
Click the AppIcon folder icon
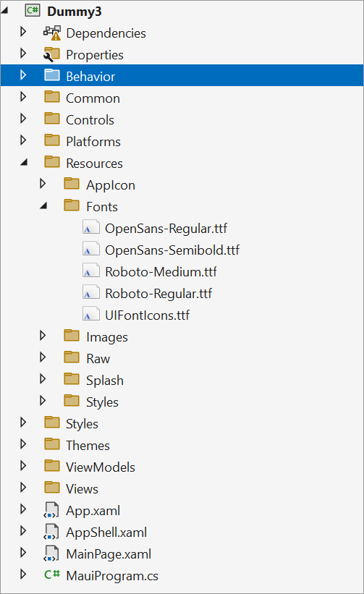pyautogui.click(x=72, y=184)
